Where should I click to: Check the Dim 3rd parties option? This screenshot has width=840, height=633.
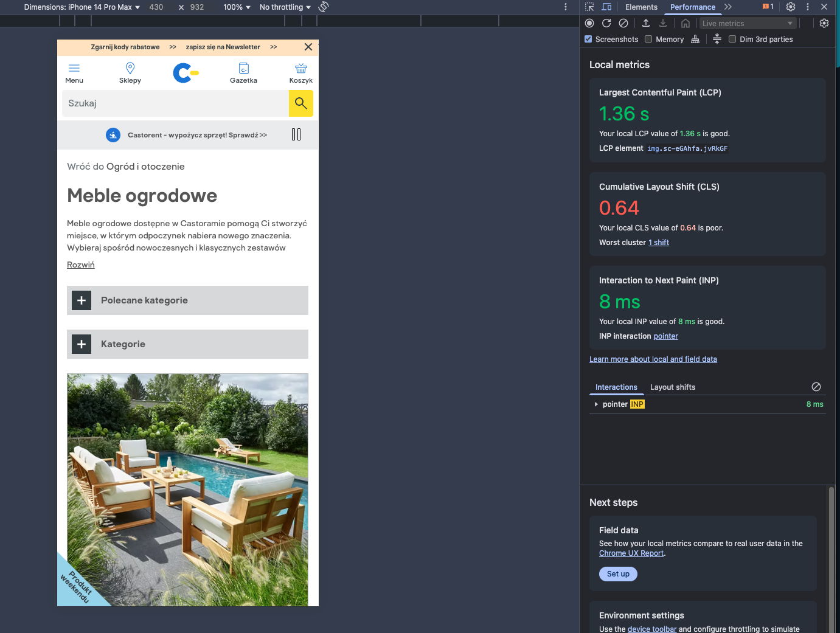732,38
